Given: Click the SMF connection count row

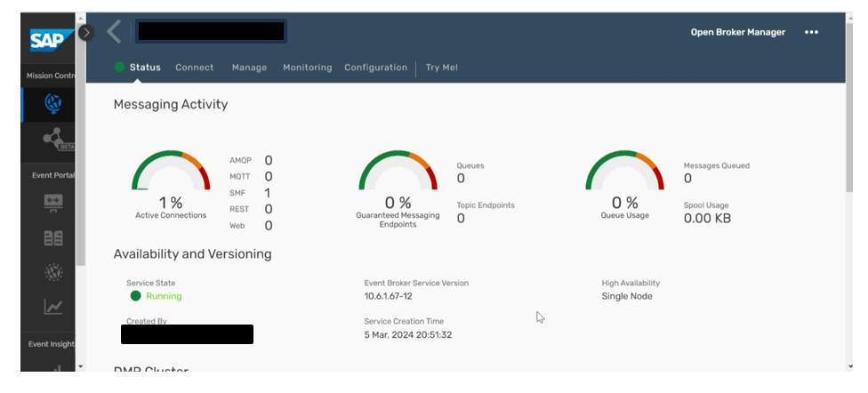Looking at the screenshot, I should [x=251, y=193].
